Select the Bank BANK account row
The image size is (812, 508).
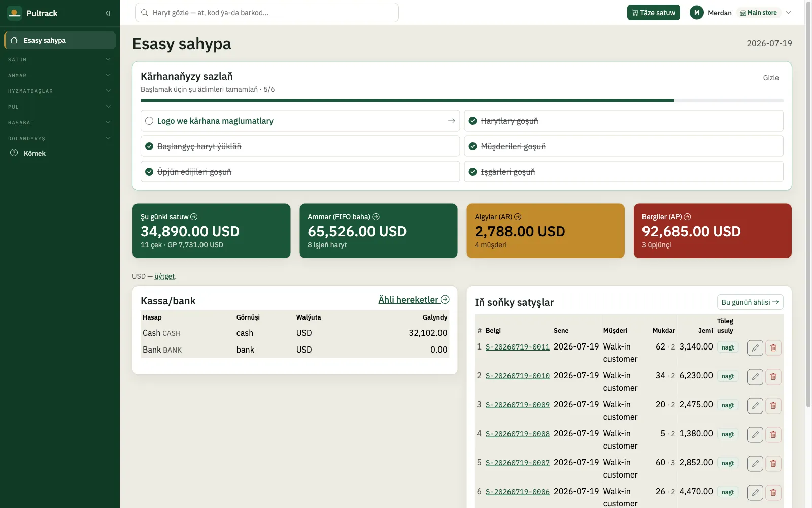295,350
